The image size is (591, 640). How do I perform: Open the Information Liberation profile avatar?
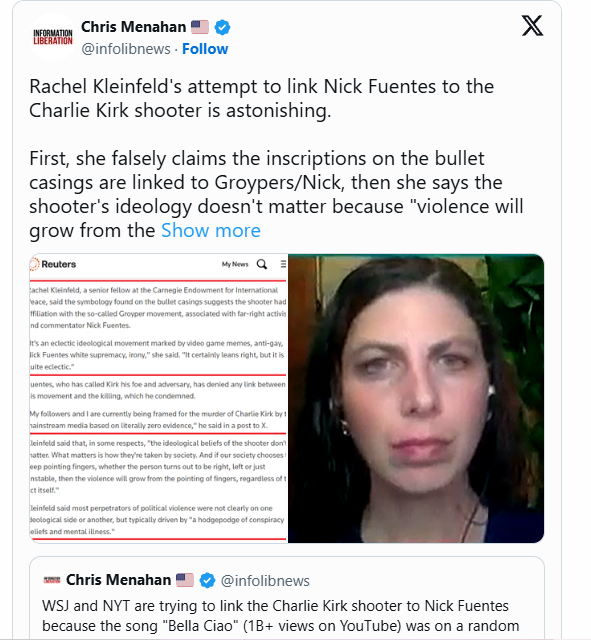(53, 37)
